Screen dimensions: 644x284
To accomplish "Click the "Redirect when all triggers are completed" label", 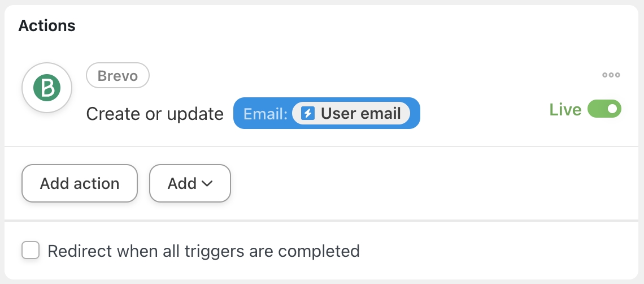I will 203,251.
